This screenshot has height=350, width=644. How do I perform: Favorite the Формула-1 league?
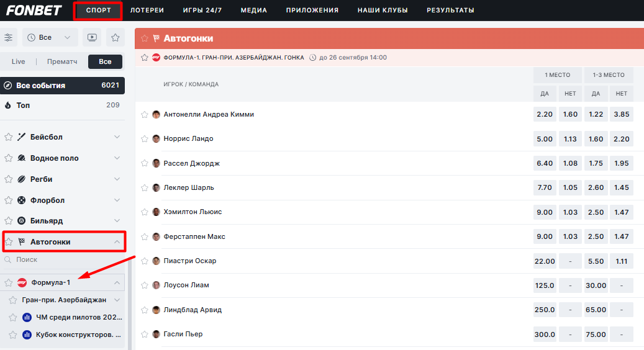(x=8, y=283)
